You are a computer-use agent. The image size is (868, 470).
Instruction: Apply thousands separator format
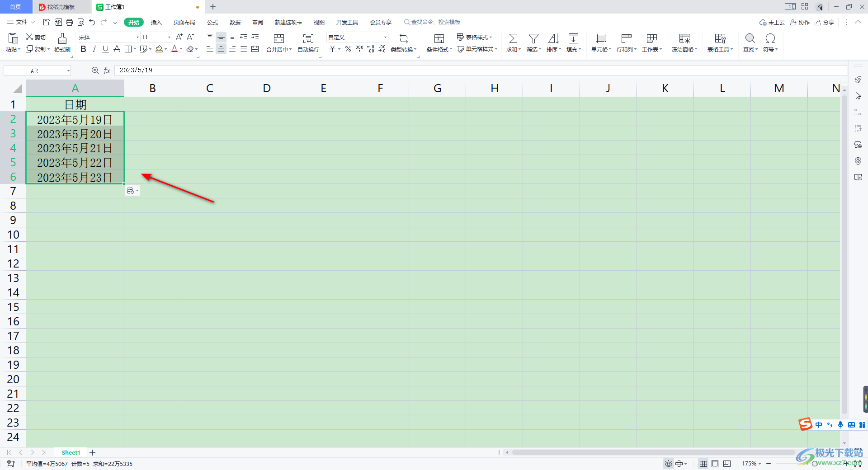pyautogui.click(x=359, y=49)
